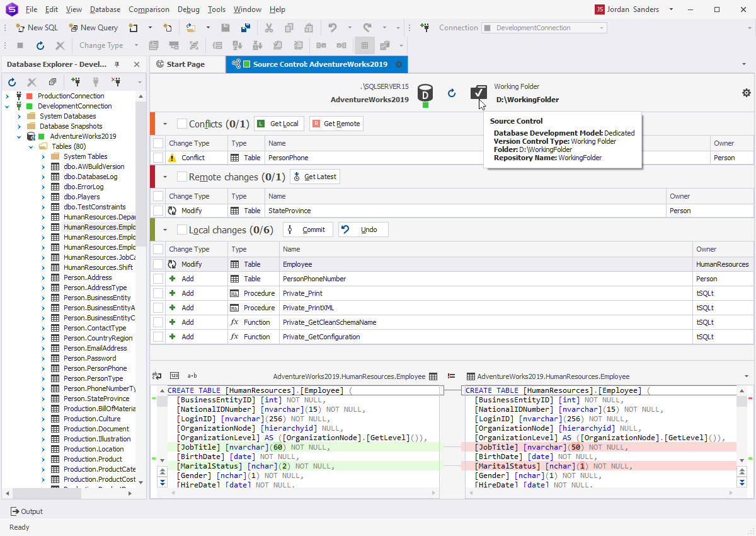The width and height of the screenshot is (756, 536).
Task: Click the Cut scissors icon
Action: tap(269, 28)
